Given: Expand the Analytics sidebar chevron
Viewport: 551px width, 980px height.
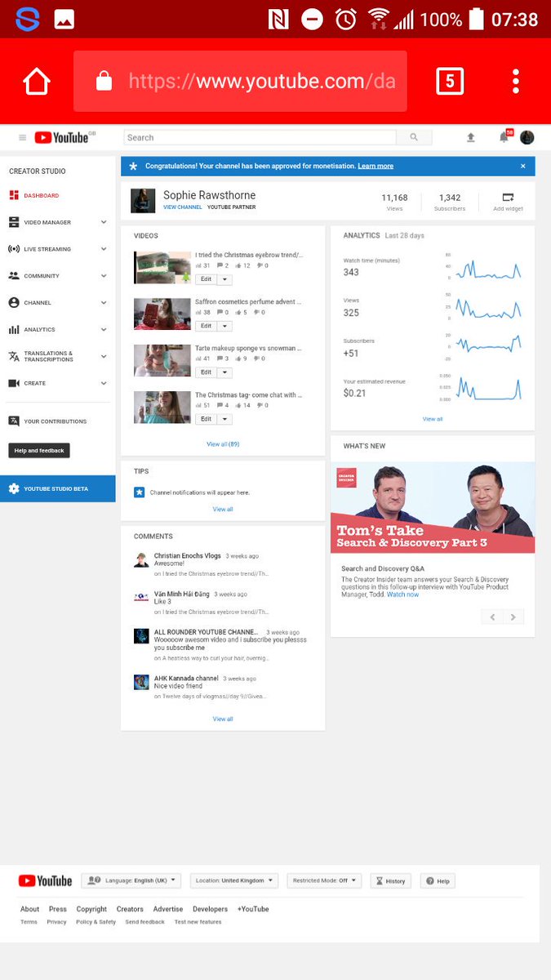Looking at the screenshot, I should coord(104,330).
